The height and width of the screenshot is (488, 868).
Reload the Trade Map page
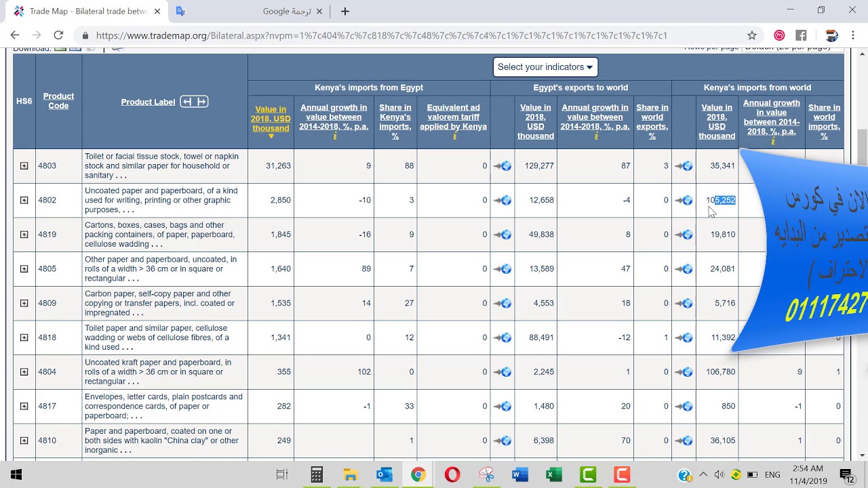[58, 35]
